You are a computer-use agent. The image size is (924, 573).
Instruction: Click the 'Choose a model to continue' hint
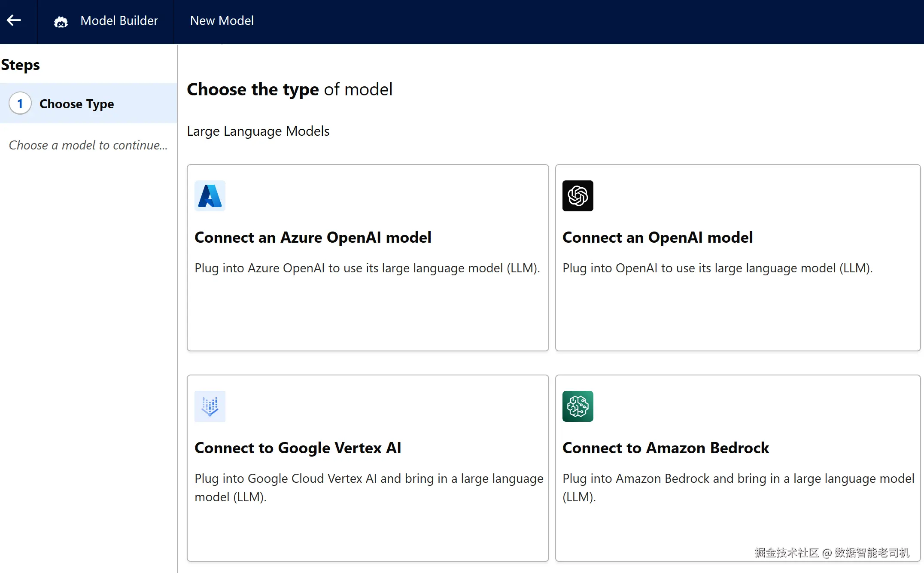click(x=88, y=145)
